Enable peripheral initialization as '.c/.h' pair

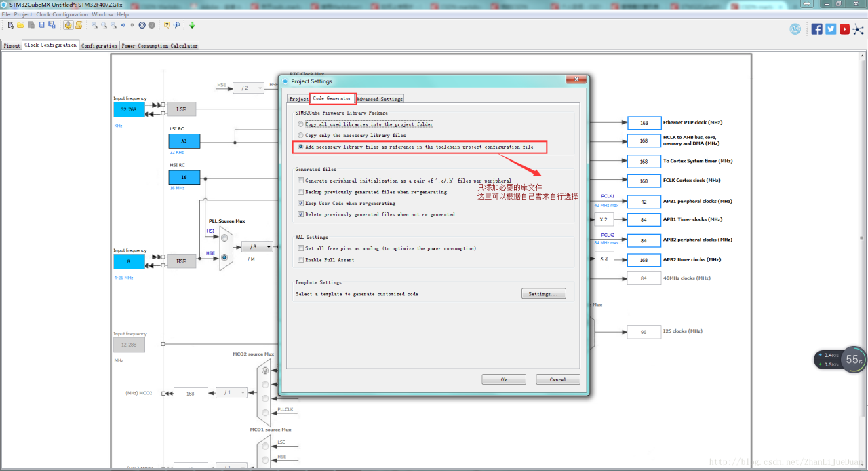tap(301, 181)
